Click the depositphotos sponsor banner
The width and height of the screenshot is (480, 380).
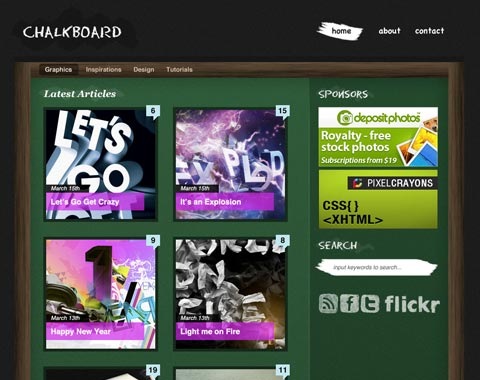(378, 137)
